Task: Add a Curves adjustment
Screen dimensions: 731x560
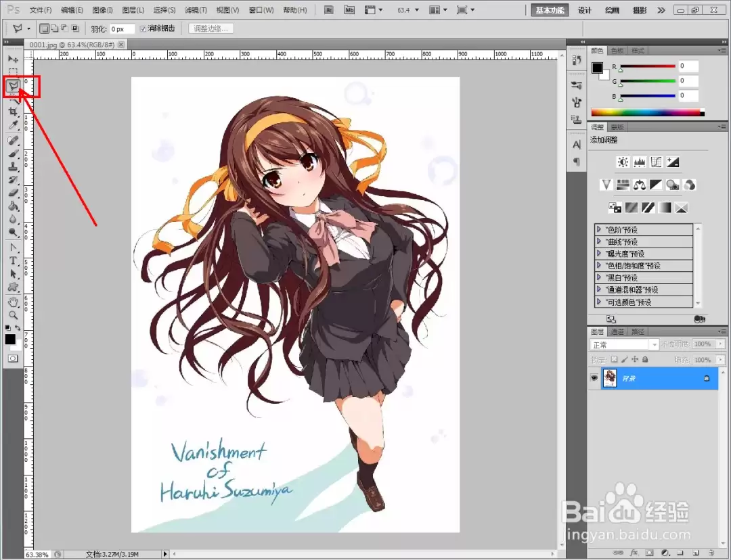Action: (x=656, y=162)
